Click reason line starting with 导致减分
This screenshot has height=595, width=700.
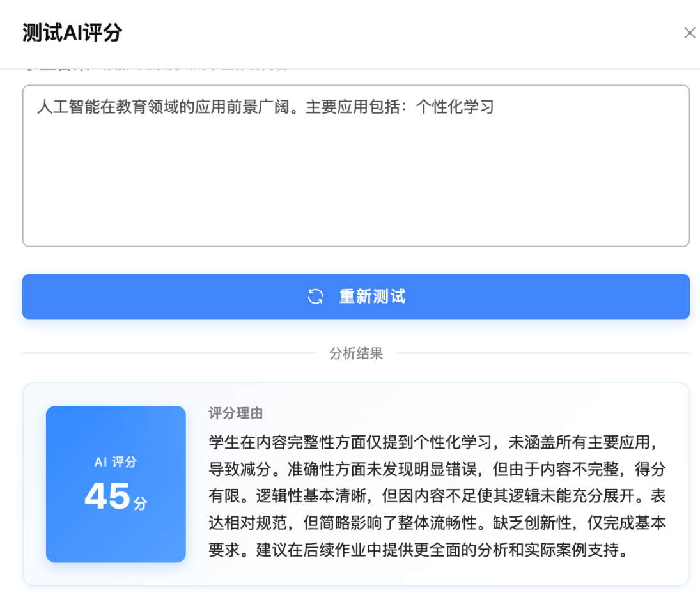437,470
